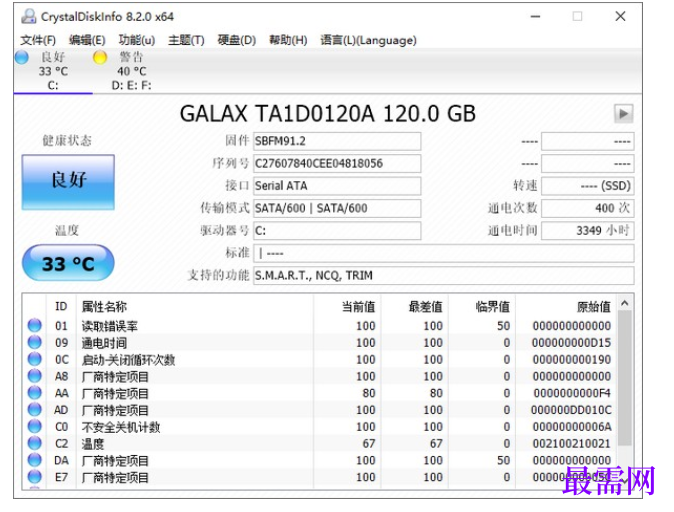Click the status orb for attribute 01
Screen dimensions: 674x512
click(34, 325)
